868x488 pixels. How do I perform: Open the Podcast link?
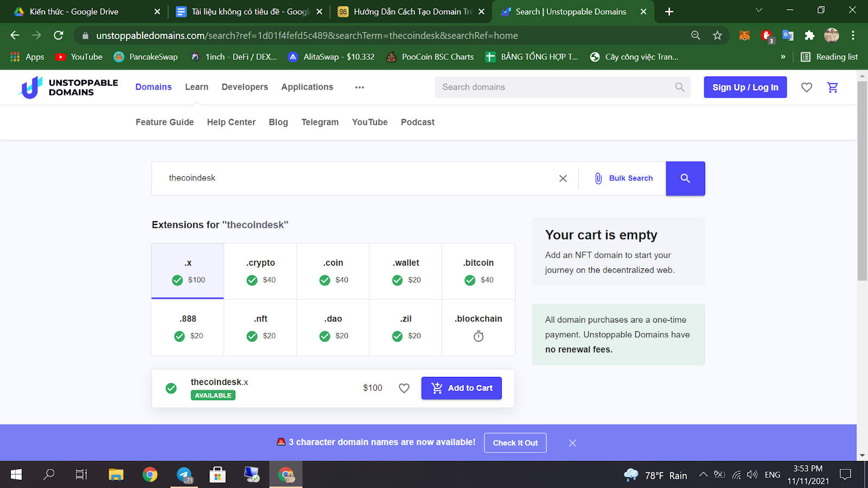(418, 122)
